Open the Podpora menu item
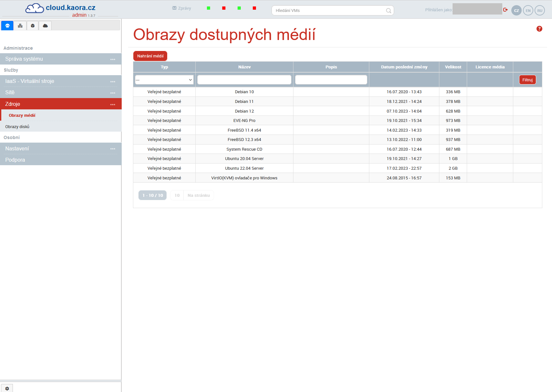 tap(15, 160)
